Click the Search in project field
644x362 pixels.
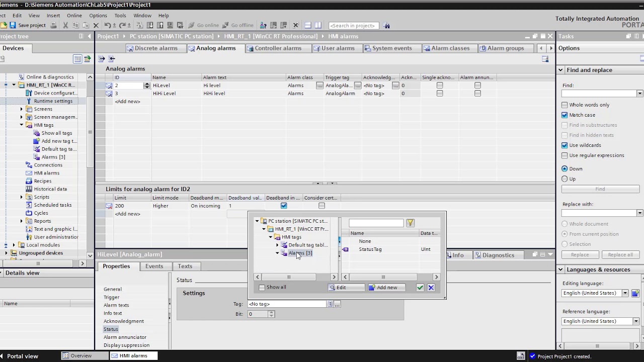[354, 25]
